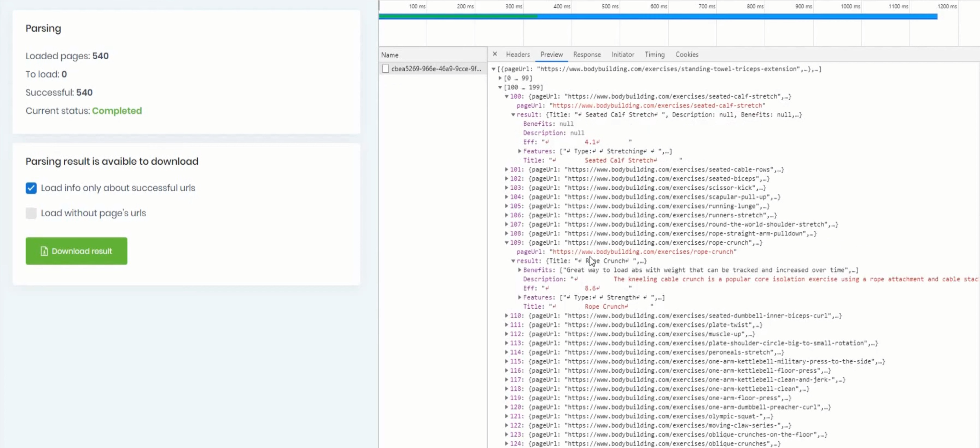The image size is (980, 448).
Task: Toggle 'Load info only about successful urls' checkbox
Action: click(x=31, y=188)
